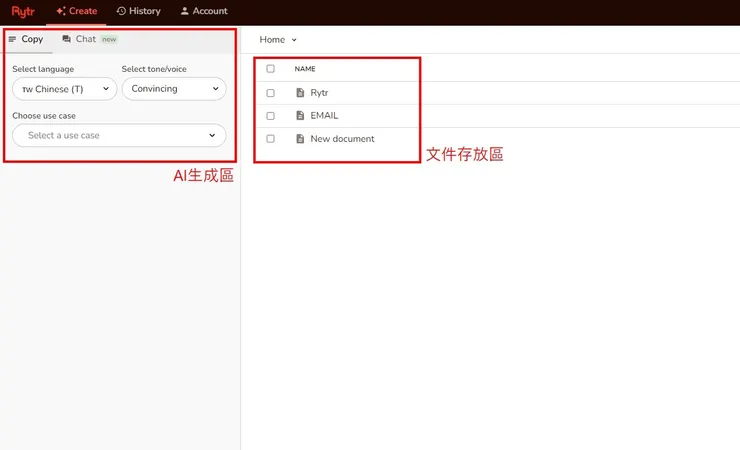Click the green new badge
Viewport: 740px width, 450px height.
pyautogui.click(x=109, y=39)
